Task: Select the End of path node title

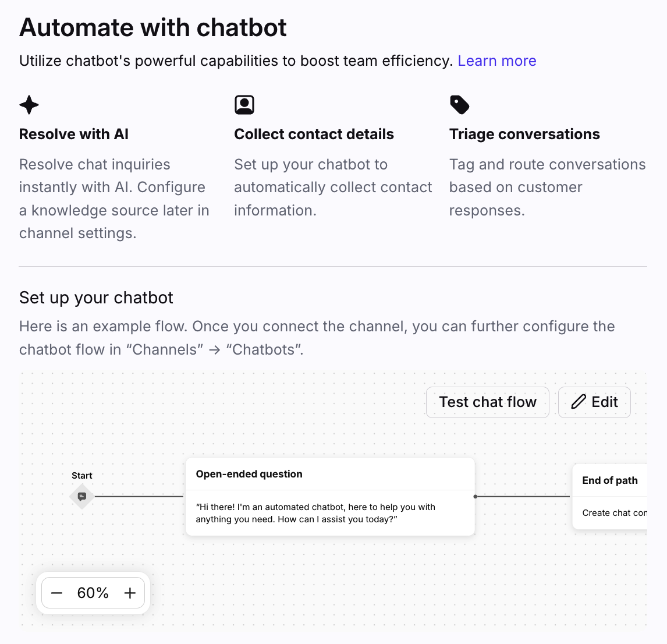Action: coord(610,480)
